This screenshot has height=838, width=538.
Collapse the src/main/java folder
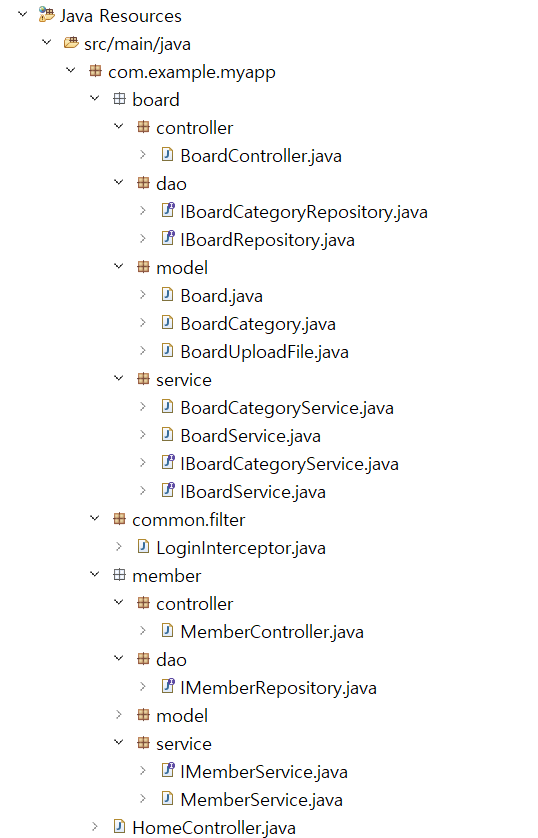46,42
